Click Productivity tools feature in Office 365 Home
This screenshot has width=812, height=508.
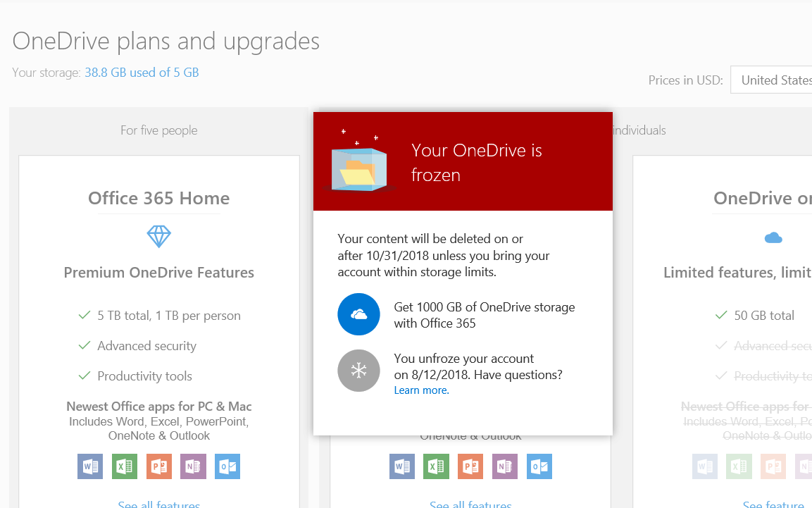click(144, 376)
